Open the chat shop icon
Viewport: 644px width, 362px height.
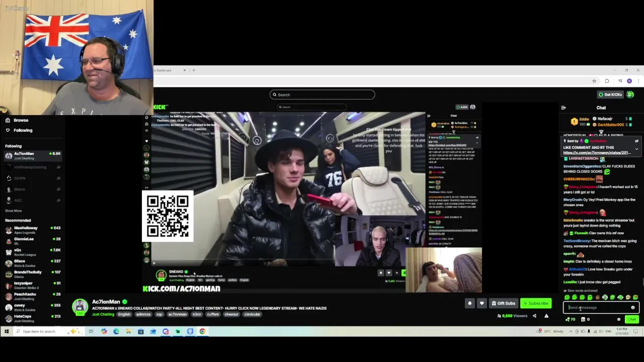point(583,319)
